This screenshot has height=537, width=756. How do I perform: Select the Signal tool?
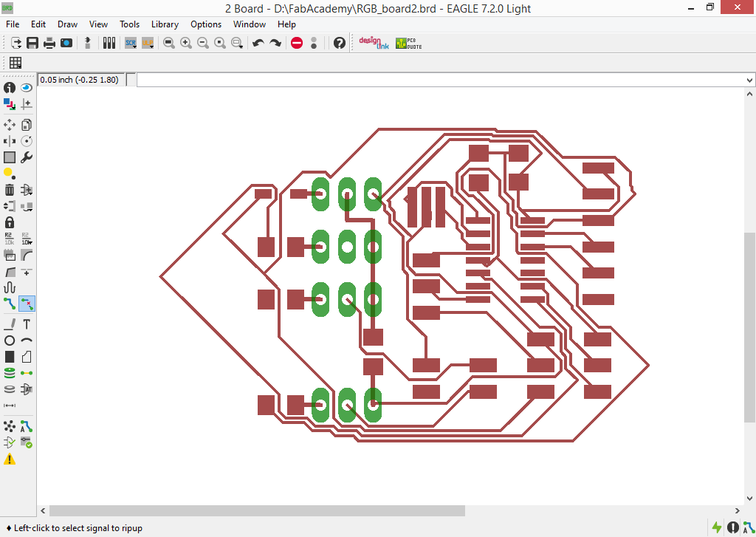pyautogui.click(x=27, y=373)
